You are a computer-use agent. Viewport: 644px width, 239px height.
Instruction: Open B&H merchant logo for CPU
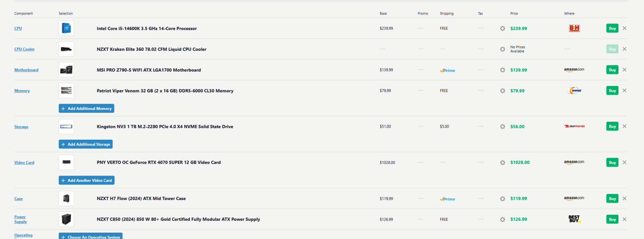point(574,28)
